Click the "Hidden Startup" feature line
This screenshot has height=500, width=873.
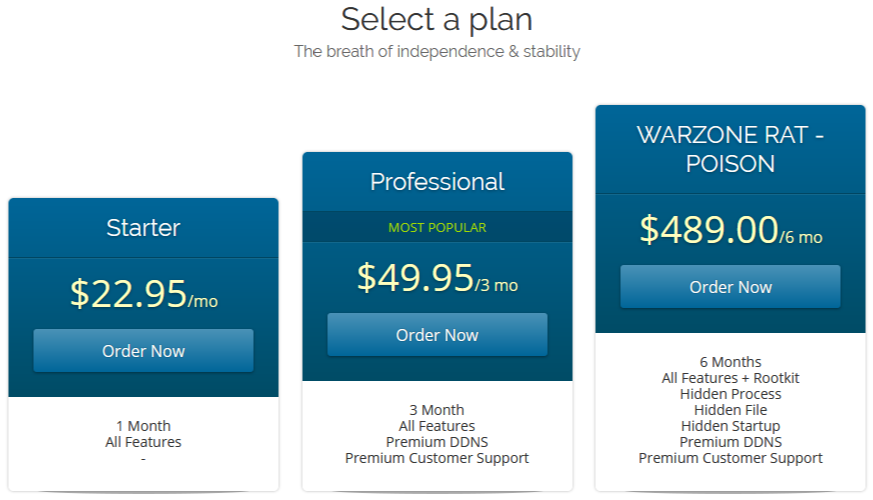(x=730, y=426)
